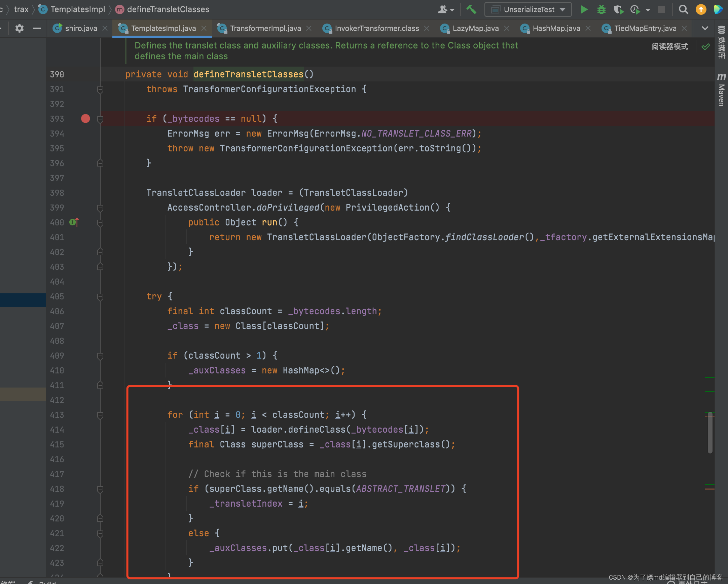Toggle the breakpoint on line 393
This screenshot has height=584, width=728.
tap(85, 118)
